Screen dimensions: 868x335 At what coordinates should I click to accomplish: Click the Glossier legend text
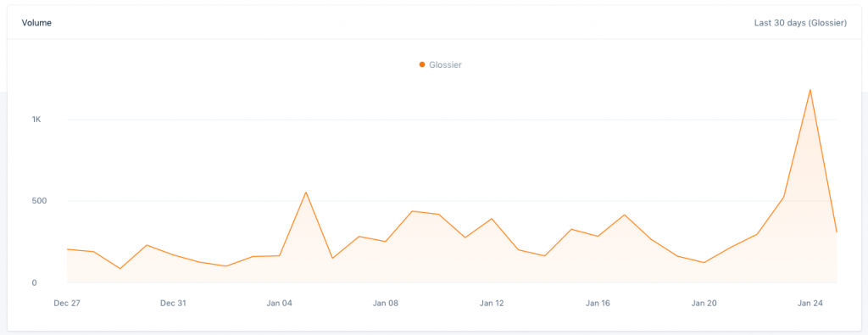[445, 64]
